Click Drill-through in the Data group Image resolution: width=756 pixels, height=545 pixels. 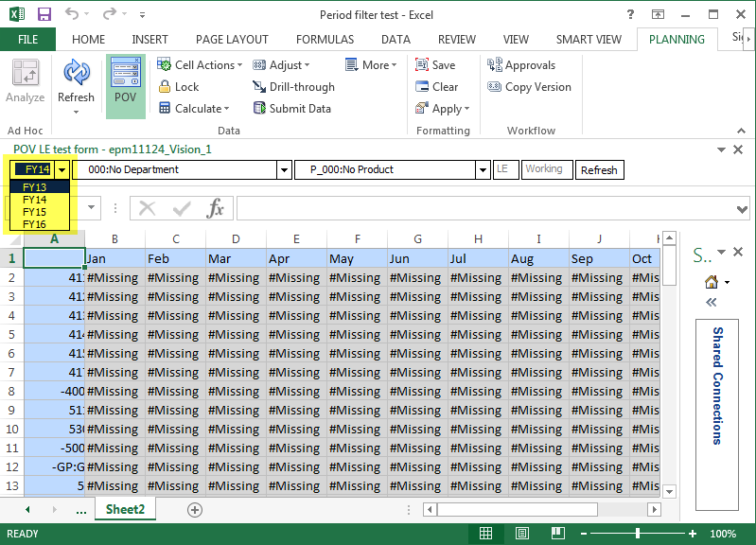click(x=293, y=87)
